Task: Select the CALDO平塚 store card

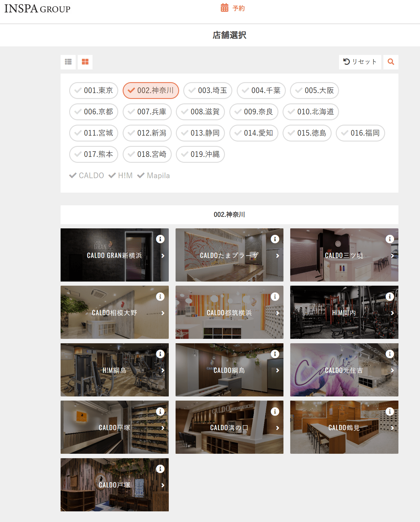Action: click(x=115, y=427)
